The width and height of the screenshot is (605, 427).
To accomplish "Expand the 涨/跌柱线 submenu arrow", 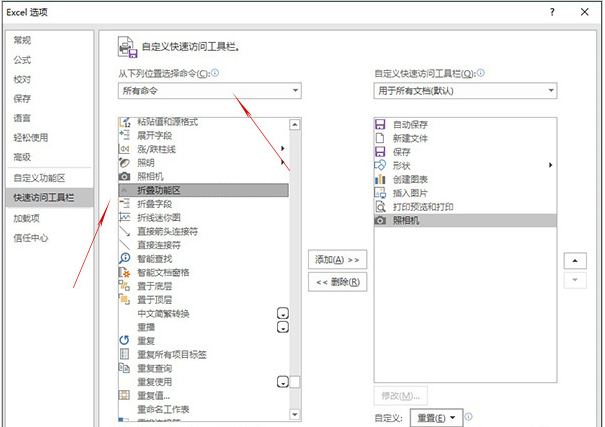I will coord(283,149).
